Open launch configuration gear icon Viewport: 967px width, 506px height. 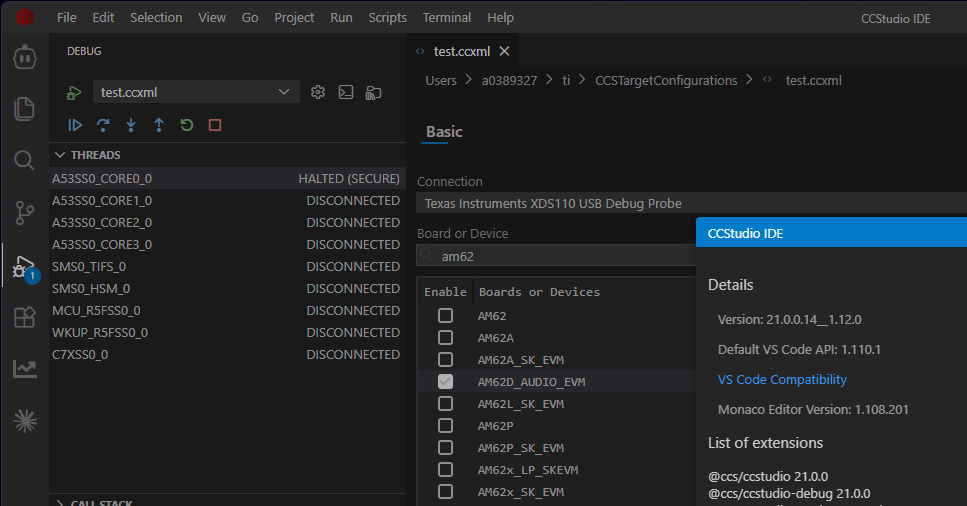318,92
